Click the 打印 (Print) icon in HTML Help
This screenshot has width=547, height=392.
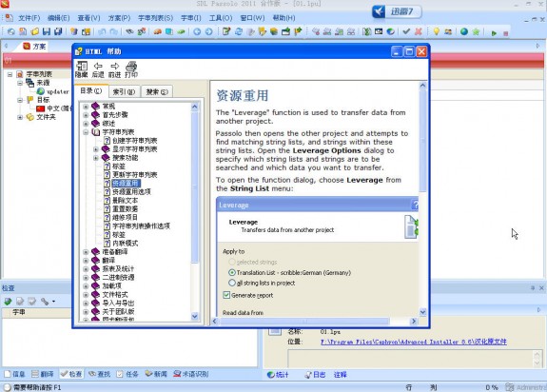(131, 69)
